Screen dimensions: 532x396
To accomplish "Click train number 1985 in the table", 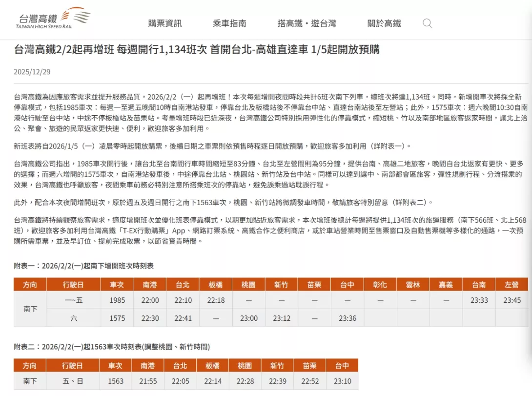I will point(117,300).
